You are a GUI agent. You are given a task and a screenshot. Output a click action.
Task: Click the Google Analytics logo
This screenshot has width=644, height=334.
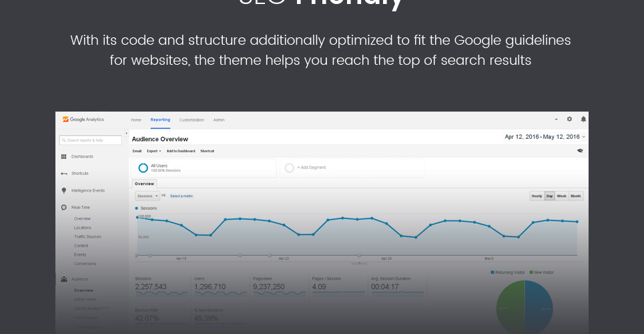83,120
